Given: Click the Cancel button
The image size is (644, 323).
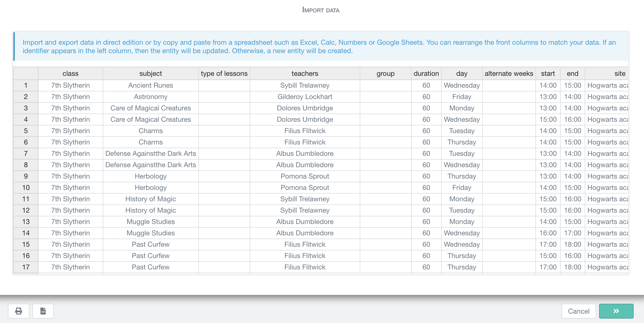Looking at the screenshot, I should coord(579,311).
